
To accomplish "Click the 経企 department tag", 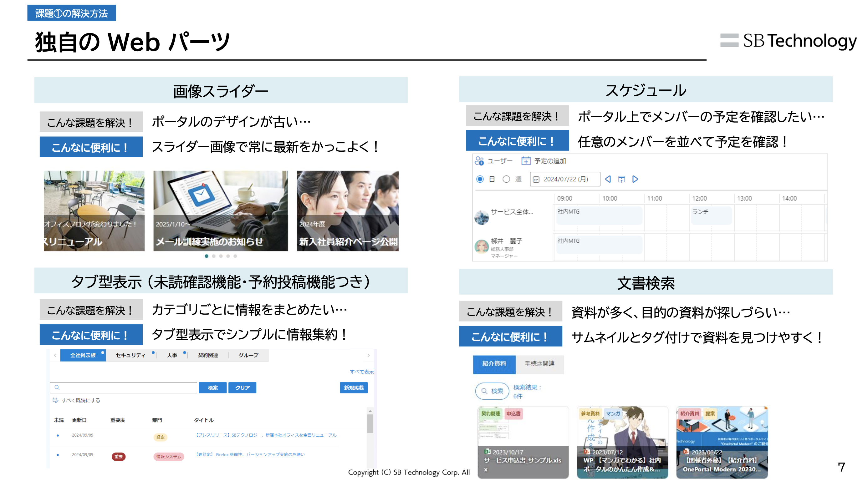I will coord(161,437).
